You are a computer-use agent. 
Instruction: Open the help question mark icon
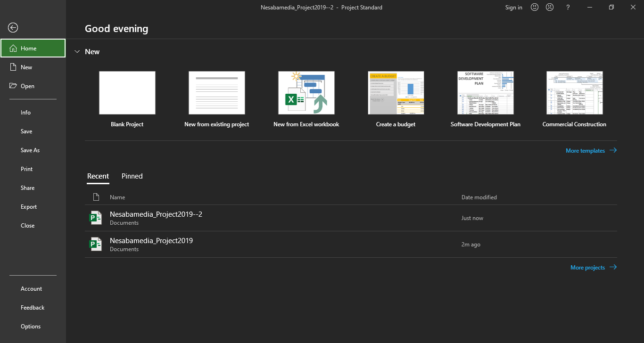point(568,7)
